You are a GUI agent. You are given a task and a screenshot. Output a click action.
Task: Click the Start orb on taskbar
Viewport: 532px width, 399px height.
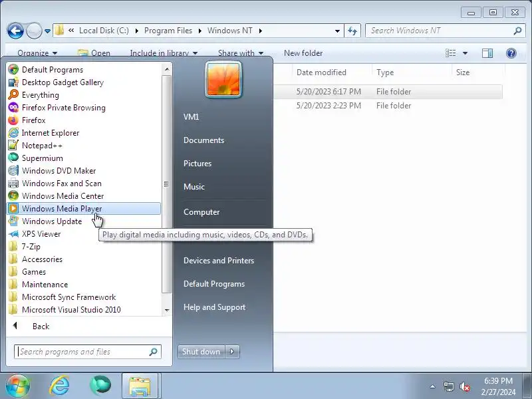17,386
